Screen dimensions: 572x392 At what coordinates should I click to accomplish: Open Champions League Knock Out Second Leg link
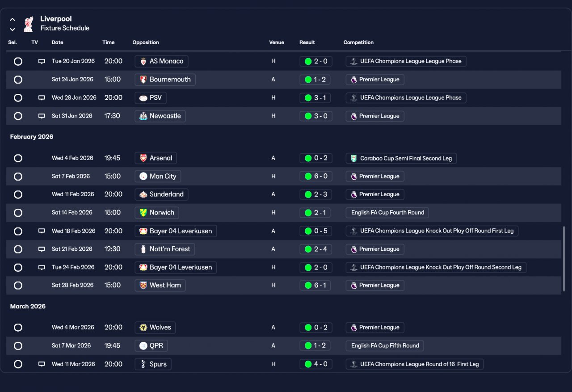pyautogui.click(x=436, y=267)
